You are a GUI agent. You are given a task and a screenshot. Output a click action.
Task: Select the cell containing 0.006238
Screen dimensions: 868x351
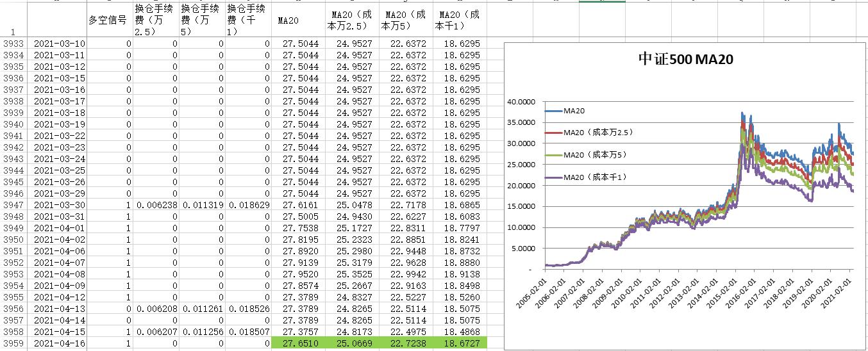coord(156,205)
